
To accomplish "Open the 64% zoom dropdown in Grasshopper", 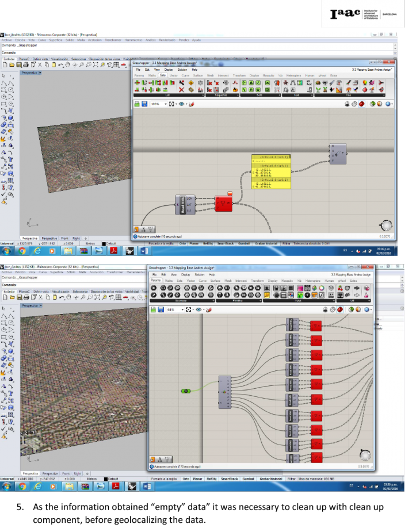I will coord(182,309).
